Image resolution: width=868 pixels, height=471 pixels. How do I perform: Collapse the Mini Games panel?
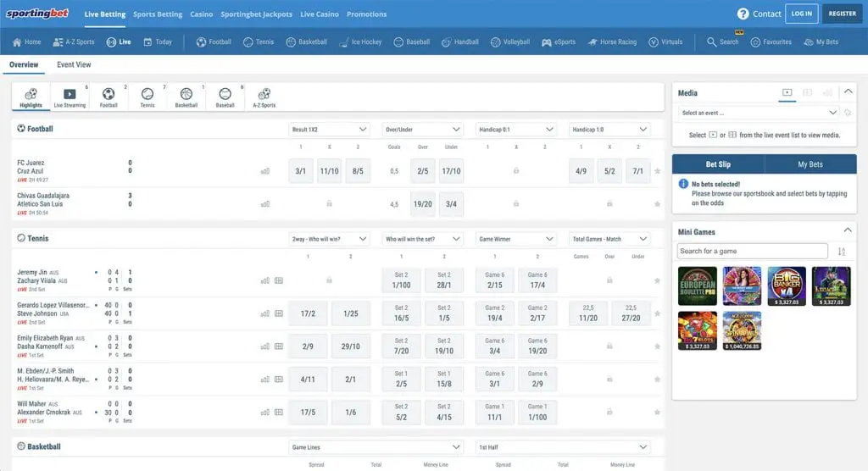pyautogui.click(x=848, y=230)
